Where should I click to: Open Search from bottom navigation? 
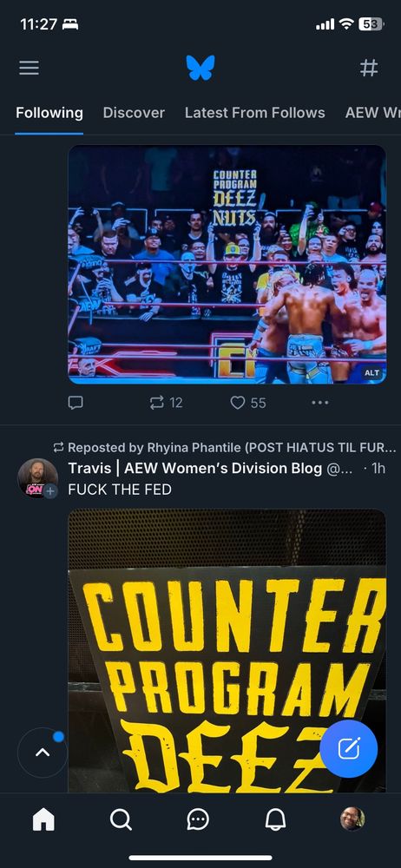(121, 819)
